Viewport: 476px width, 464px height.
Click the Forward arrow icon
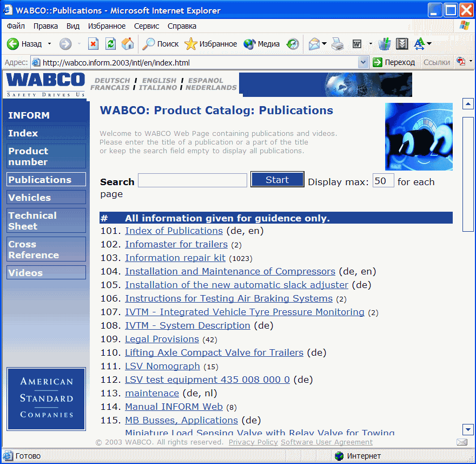tap(65, 44)
